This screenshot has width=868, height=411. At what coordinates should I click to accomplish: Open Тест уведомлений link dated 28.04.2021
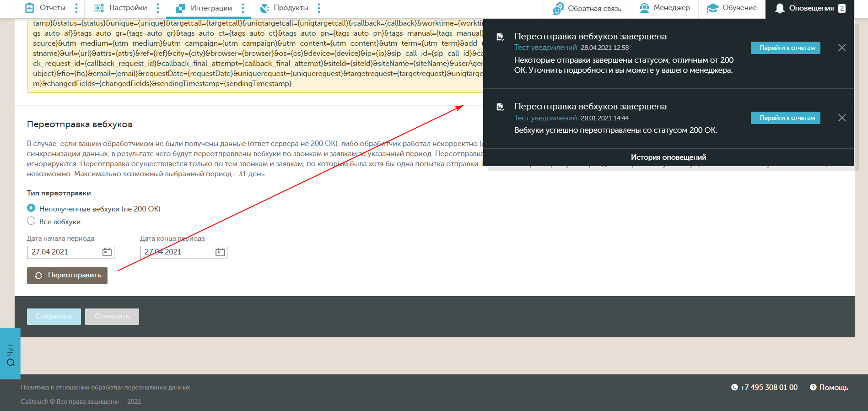[545, 48]
